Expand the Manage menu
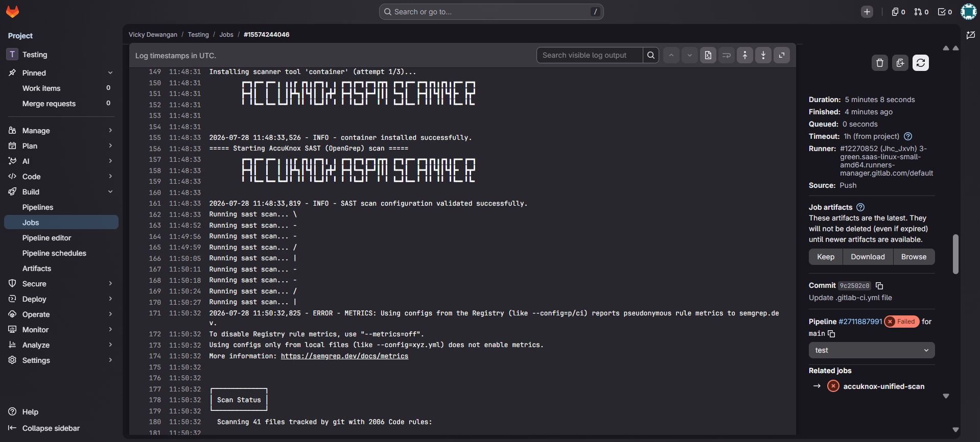Screen dimensions: 980x442 click(x=61, y=131)
